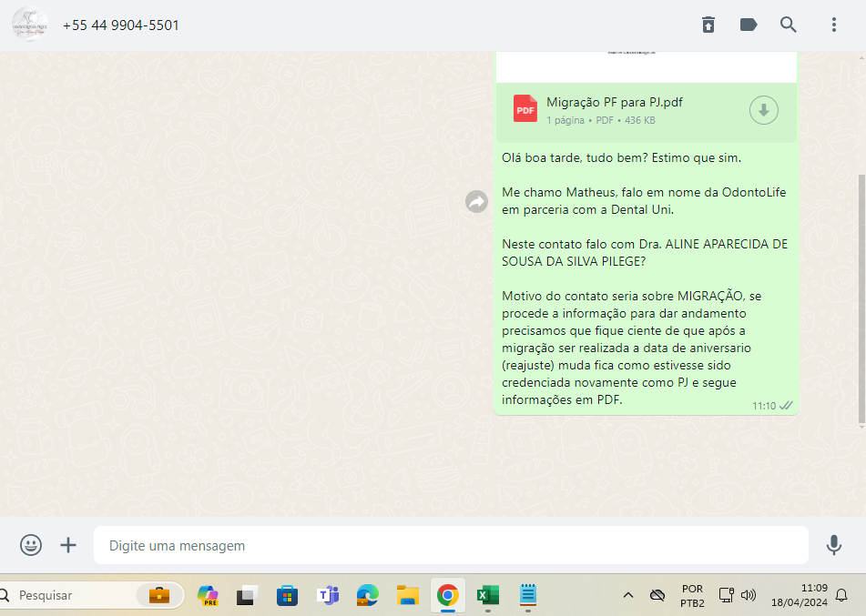Click the 'Olá boa tarde, tudo bem?' line
Screen dimensions: 866x616
tap(621, 157)
